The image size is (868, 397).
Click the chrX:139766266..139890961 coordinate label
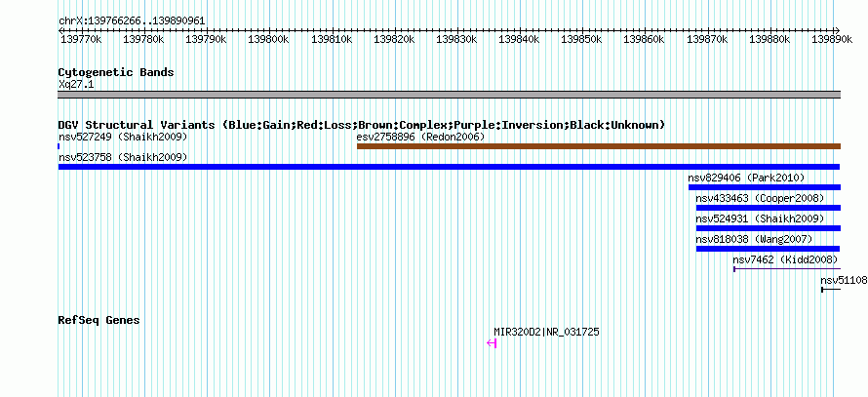click(x=132, y=21)
